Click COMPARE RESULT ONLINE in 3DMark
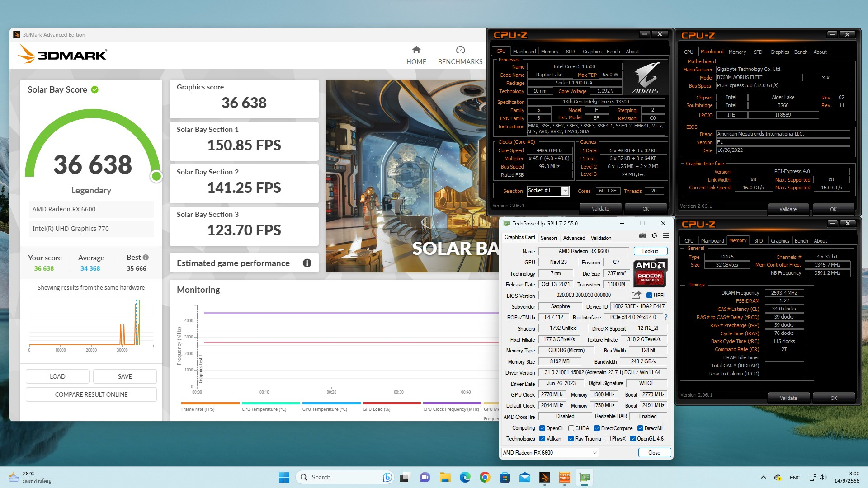The height and width of the screenshot is (488, 868). 91,394
